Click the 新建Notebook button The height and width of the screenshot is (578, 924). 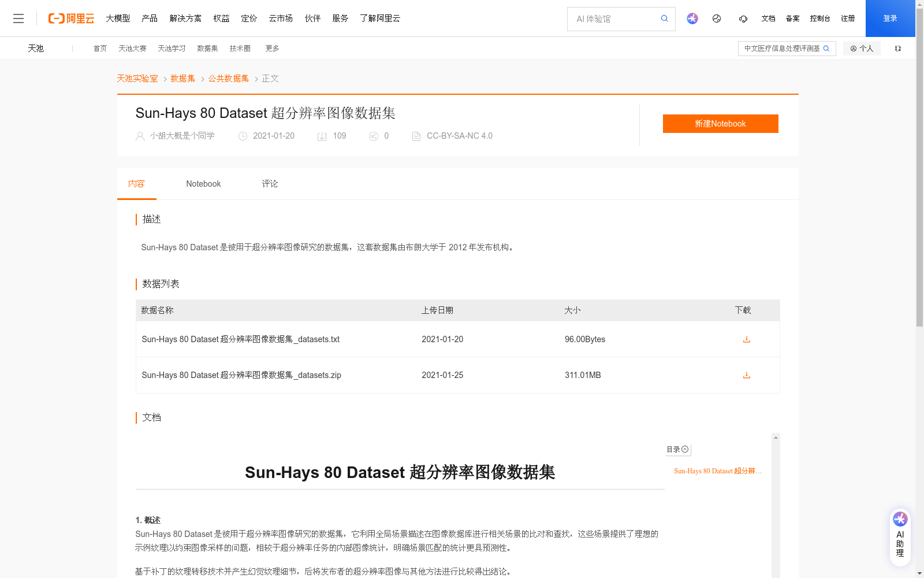pyautogui.click(x=720, y=124)
